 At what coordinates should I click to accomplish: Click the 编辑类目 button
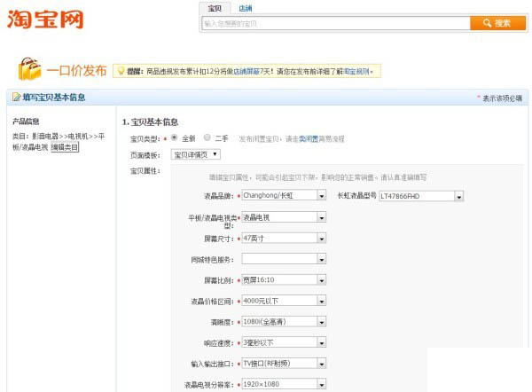(65, 147)
